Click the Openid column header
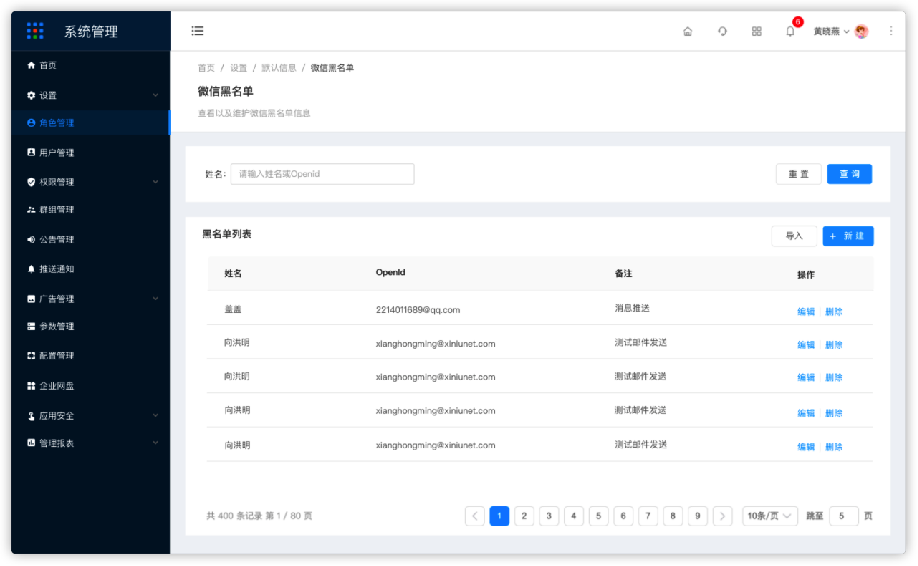This screenshot has width=918, height=566. (391, 272)
